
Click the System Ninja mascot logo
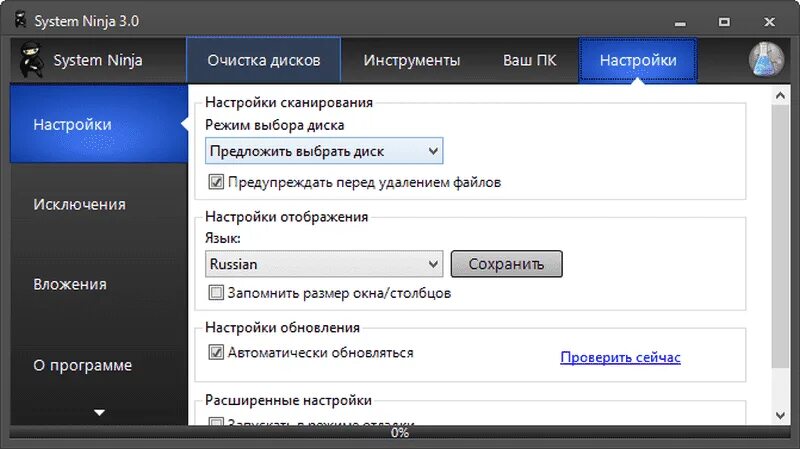point(31,60)
